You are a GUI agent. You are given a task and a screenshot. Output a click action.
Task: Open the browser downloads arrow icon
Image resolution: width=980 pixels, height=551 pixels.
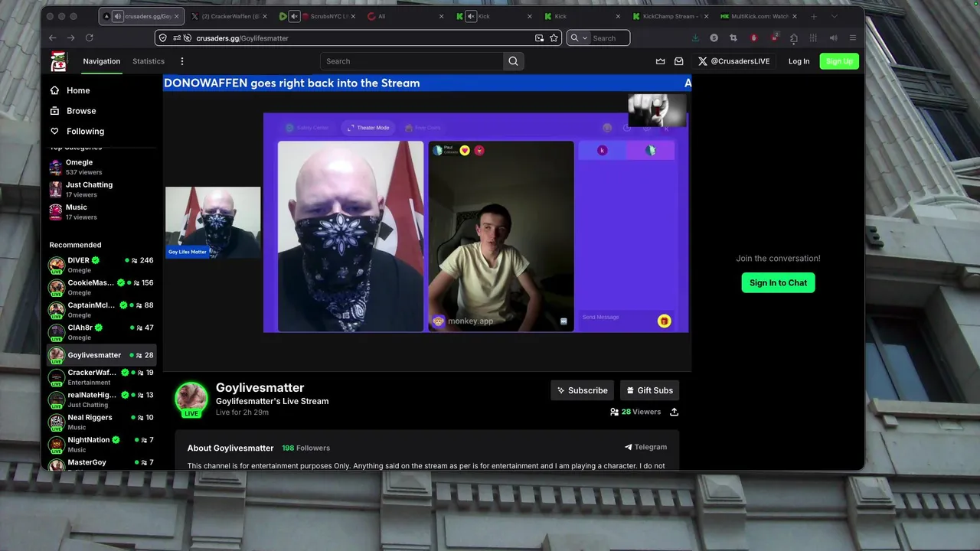click(x=694, y=37)
